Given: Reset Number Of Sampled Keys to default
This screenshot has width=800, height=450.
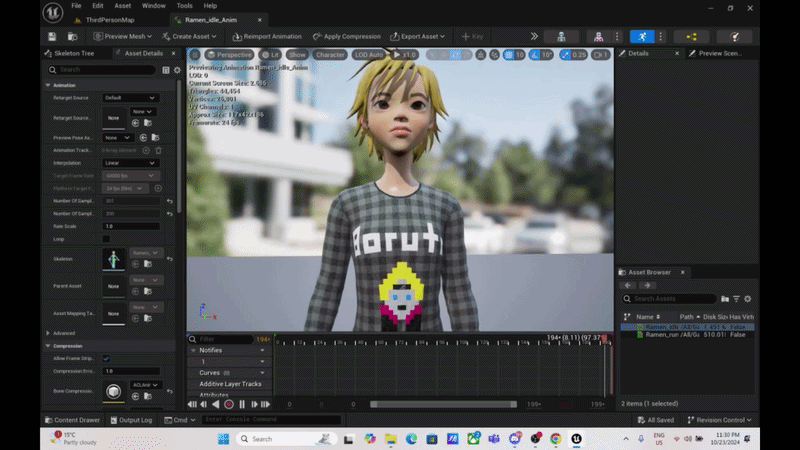Looking at the screenshot, I should [x=170, y=201].
